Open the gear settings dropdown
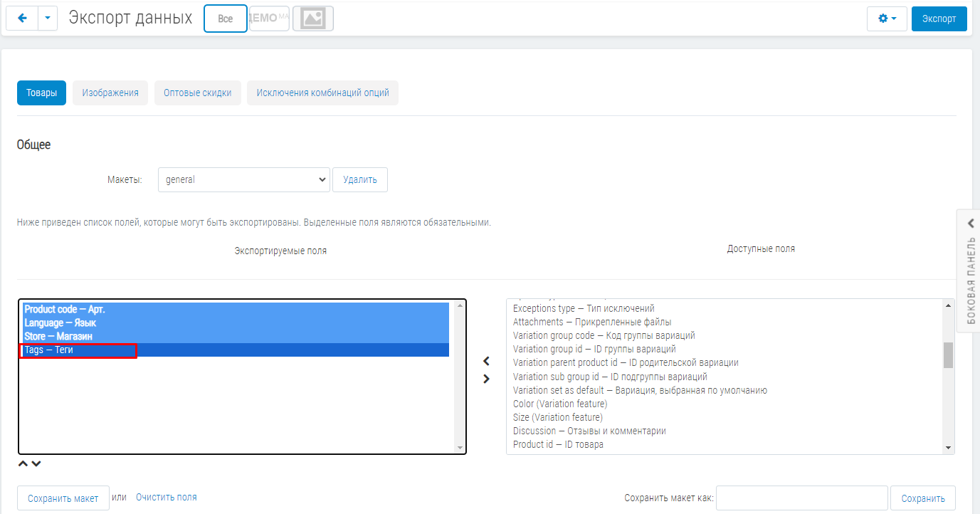The image size is (980, 514). (x=887, y=19)
